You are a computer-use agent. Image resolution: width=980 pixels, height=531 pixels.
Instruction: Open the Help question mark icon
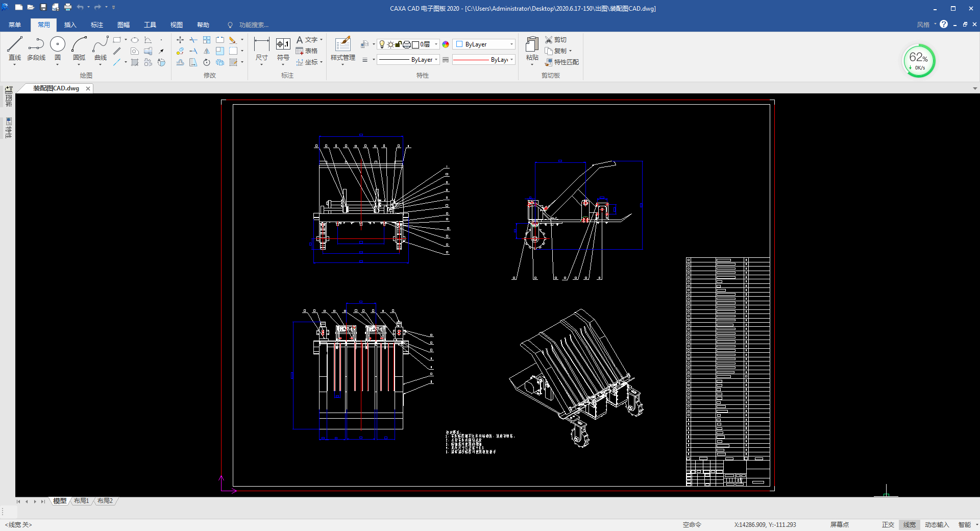[x=944, y=25]
